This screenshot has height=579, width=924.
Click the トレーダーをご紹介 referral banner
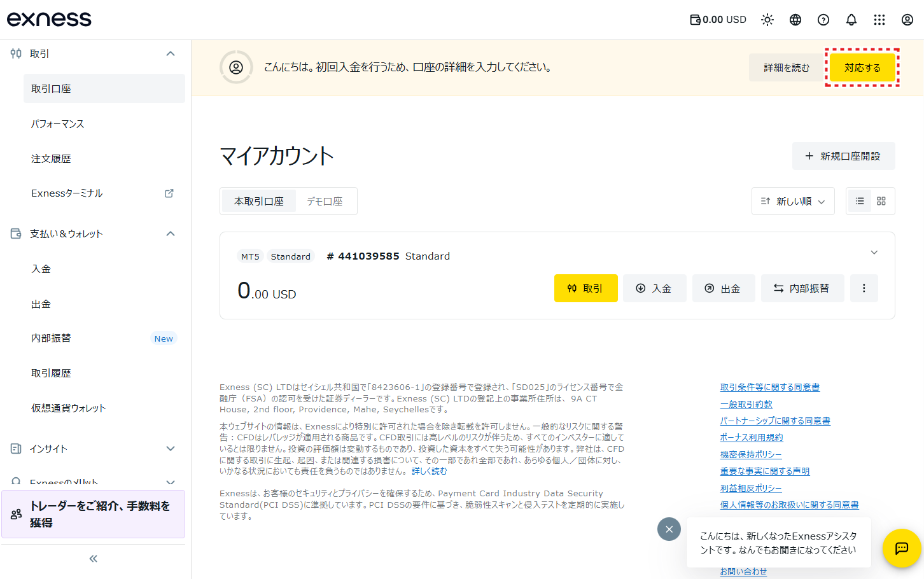(93, 514)
